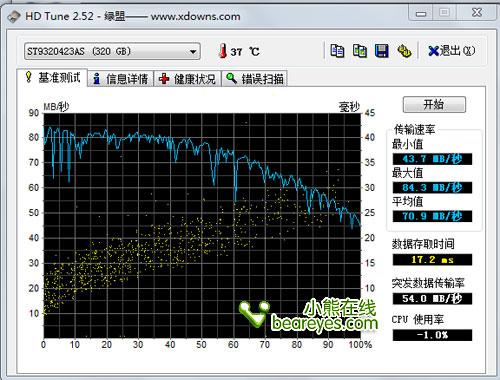Click the 突发数据传输率 burst rate label

[x=428, y=283]
